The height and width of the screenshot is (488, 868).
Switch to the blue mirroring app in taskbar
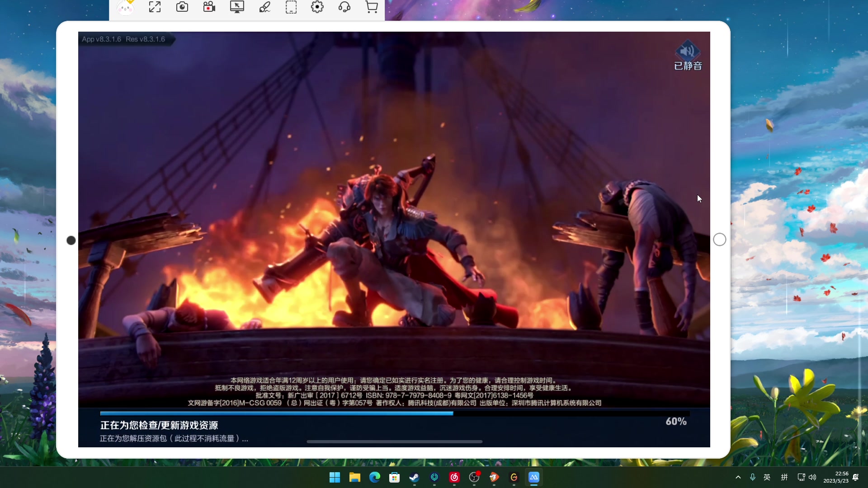533,477
